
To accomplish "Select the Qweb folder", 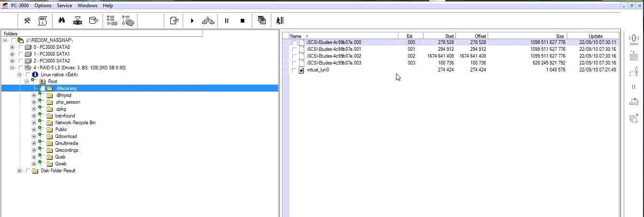I will pos(60,164).
